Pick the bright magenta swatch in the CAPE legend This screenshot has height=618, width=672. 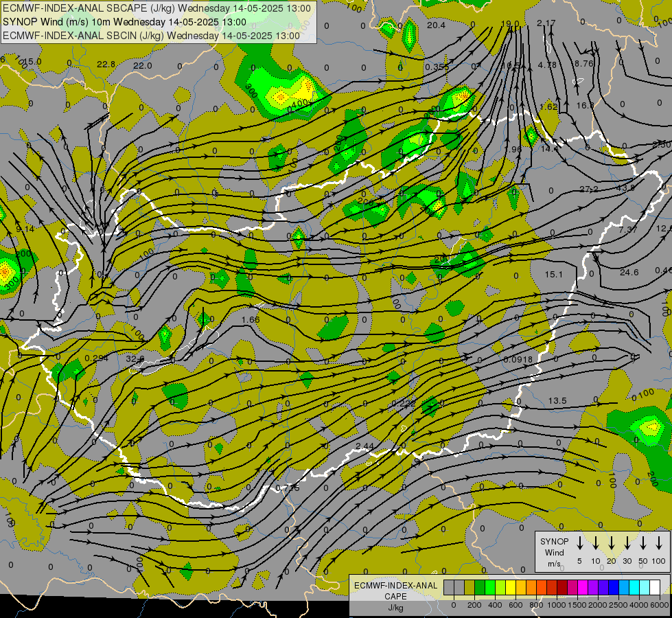(x=583, y=587)
